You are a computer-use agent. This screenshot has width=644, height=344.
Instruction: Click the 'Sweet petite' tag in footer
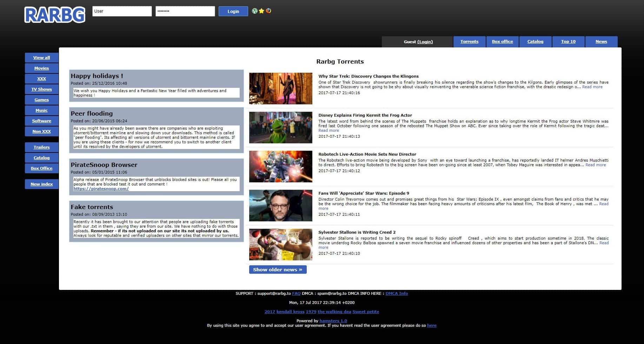click(366, 312)
